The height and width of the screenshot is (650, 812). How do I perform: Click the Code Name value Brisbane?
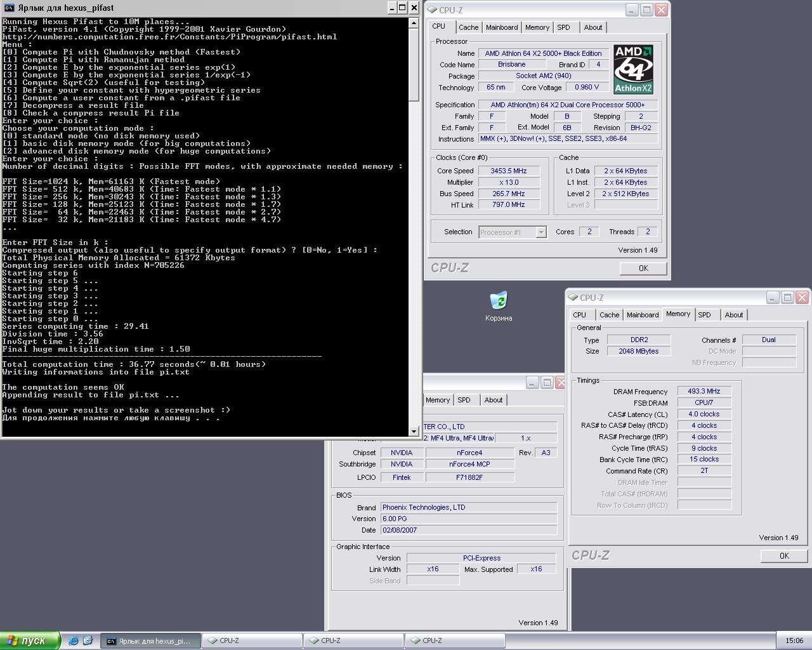coord(512,64)
